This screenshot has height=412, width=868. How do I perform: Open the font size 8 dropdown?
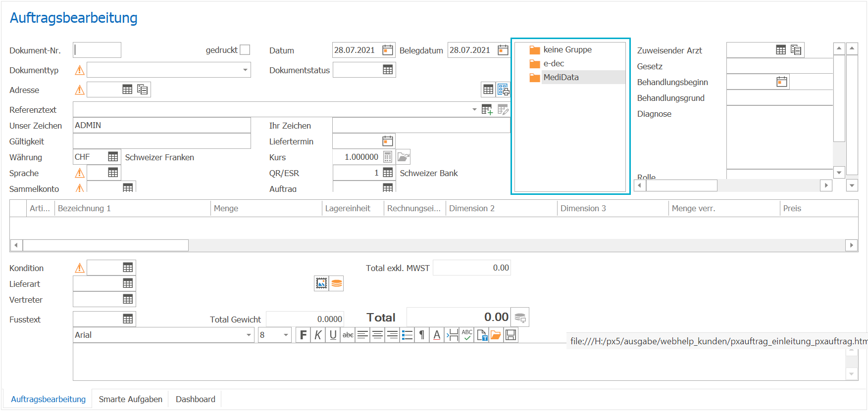tap(286, 335)
